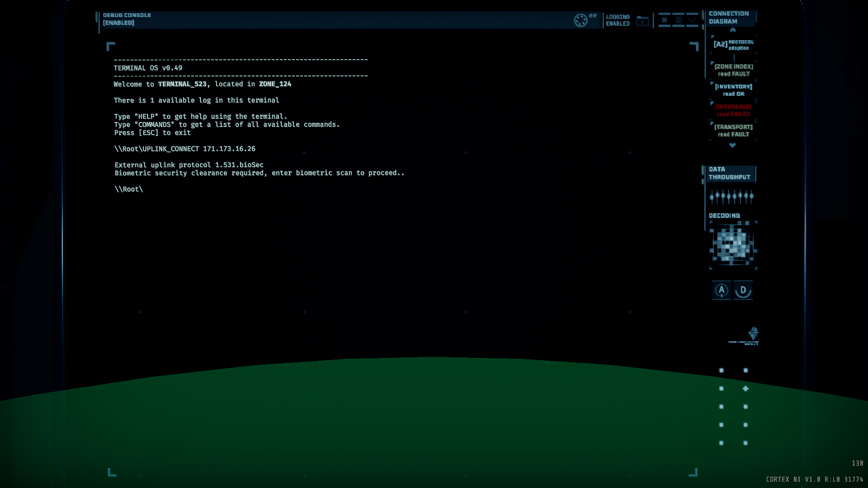Select the red INTERBASE read FAILED entry
The width and height of the screenshot is (868, 488).
point(733,110)
